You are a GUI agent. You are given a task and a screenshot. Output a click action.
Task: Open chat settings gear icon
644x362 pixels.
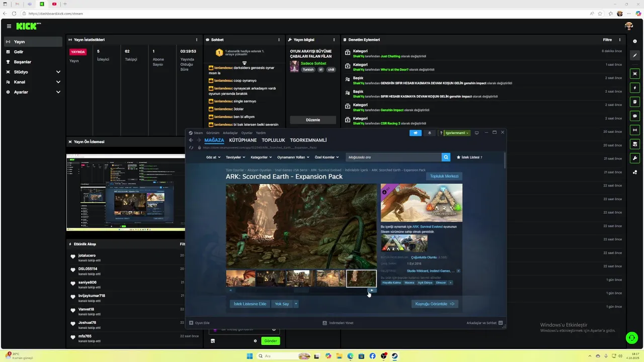pos(255,341)
